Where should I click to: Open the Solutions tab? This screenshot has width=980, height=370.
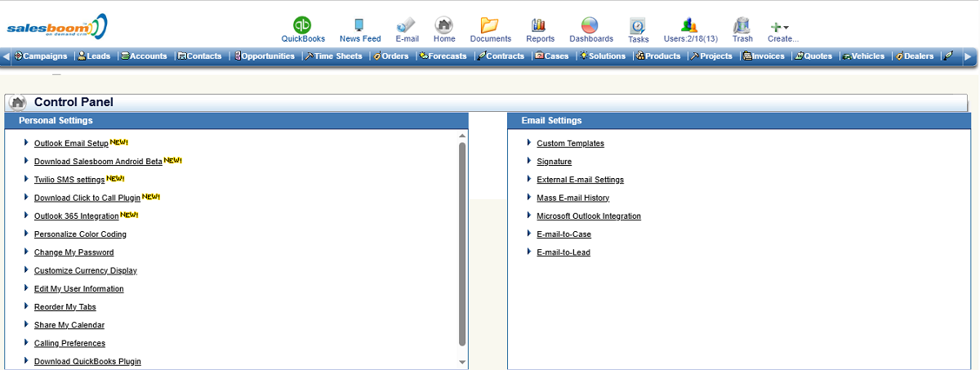coord(603,56)
